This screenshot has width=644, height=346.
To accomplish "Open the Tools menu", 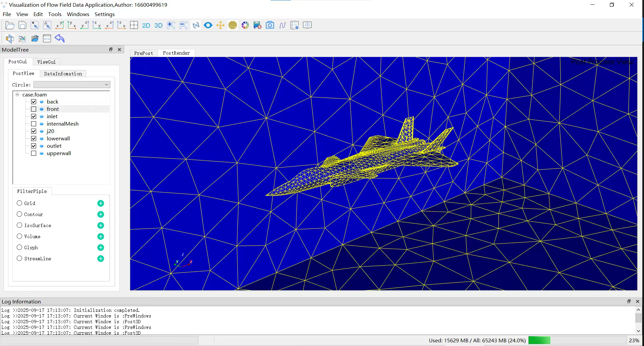I will [x=55, y=14].
